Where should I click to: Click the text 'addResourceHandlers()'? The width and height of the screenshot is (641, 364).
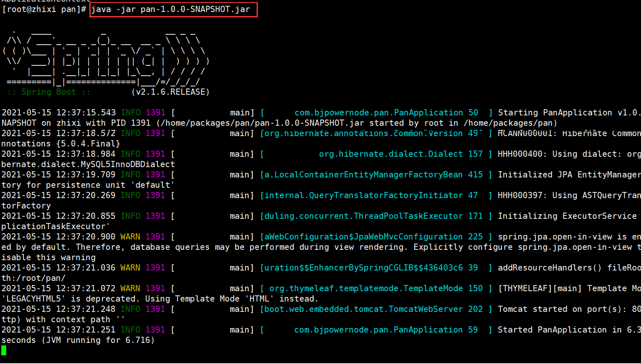pyautogui.click(x=550, y=268)
